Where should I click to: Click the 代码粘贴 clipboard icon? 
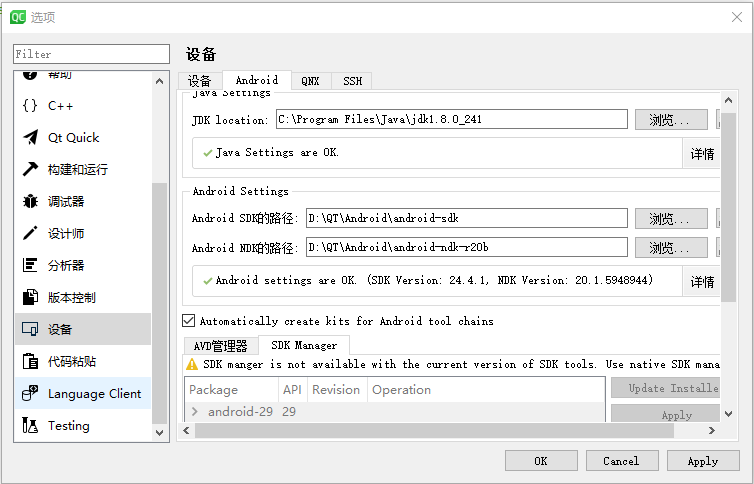click(x=30, y=361)
